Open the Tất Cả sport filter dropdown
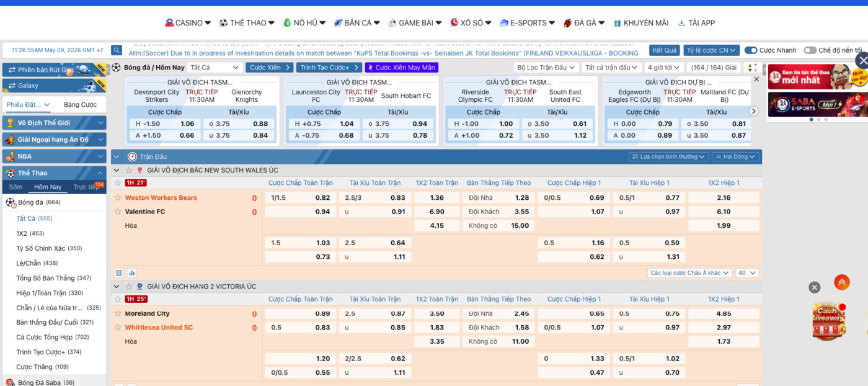The width and height of the screenshot is (868, 386). [x=215, y=68]
